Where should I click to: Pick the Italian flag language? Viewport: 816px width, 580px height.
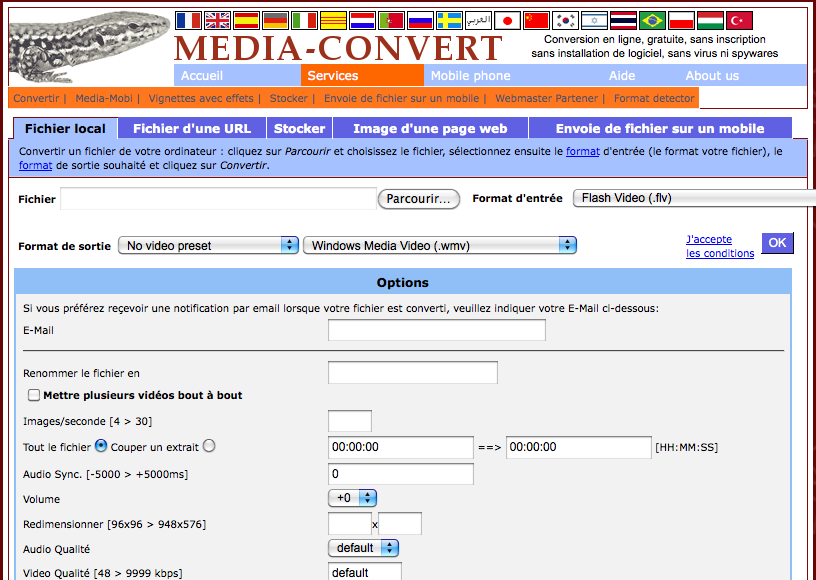(x=304, y=20)
